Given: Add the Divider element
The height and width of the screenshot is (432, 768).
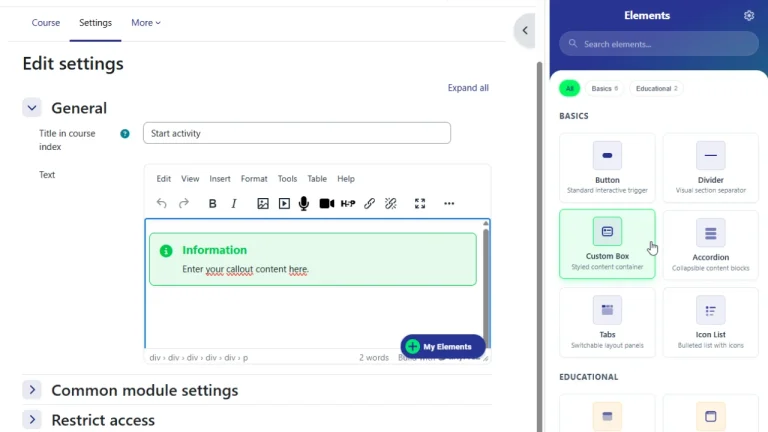Looking at the screenshot, I should coord(710,168).
